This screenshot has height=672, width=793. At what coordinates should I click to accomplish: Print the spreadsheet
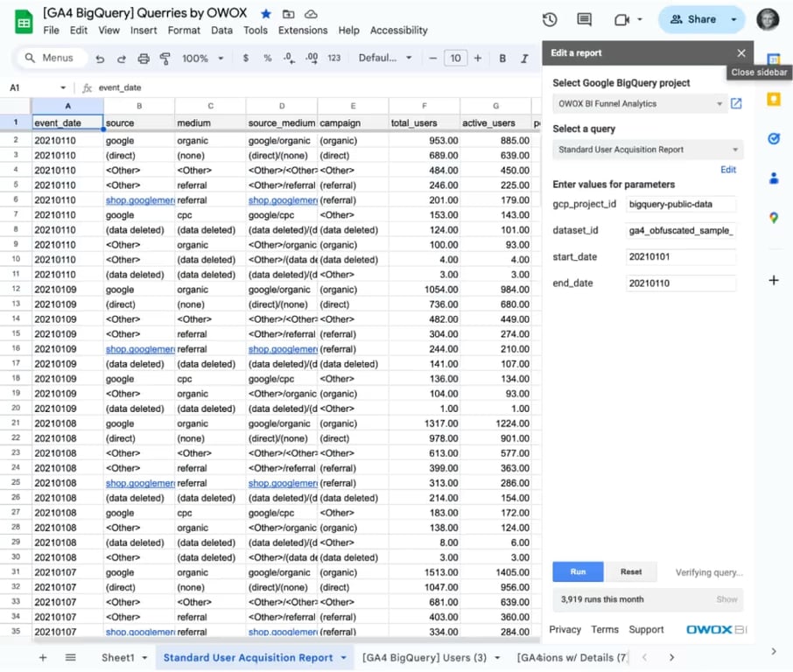pos(144,59)
